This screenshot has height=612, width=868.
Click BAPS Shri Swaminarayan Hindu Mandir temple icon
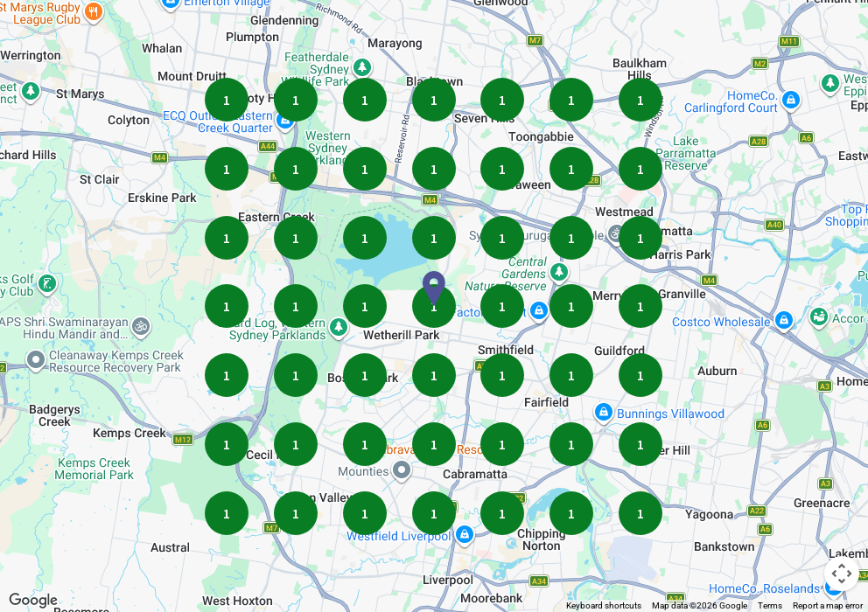click(141, 326)
